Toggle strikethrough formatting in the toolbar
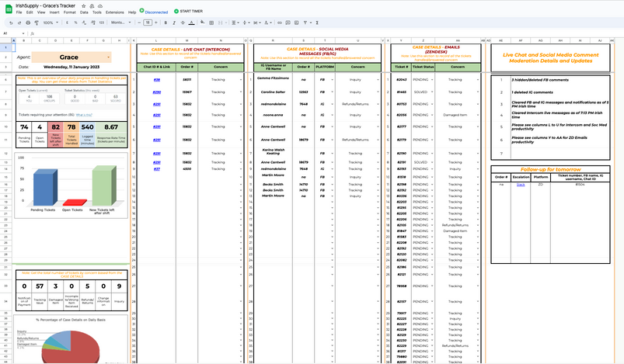Viewport: 624px width, 364px height. coord(181,23)
